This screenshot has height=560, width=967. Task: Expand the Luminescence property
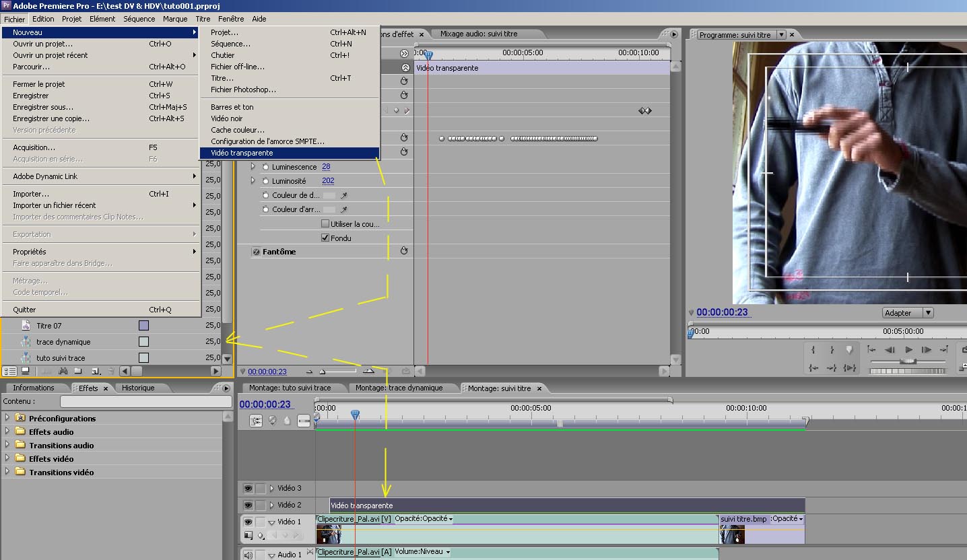point(253,167)
